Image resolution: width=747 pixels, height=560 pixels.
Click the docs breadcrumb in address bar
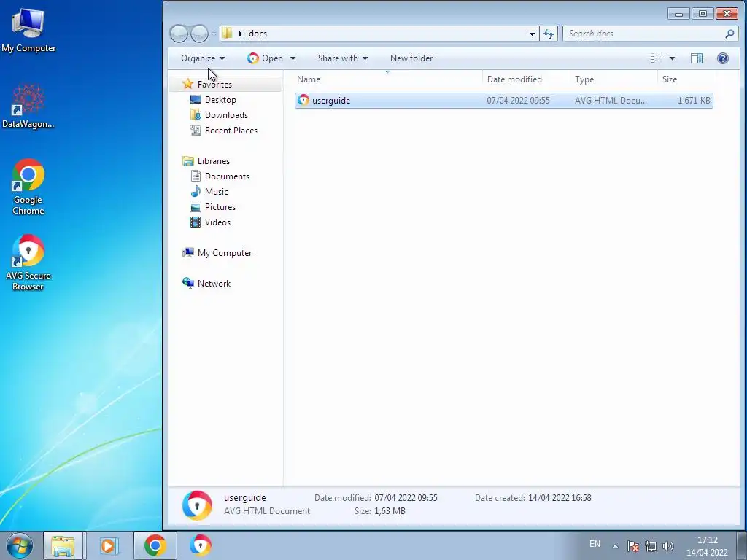258,34
